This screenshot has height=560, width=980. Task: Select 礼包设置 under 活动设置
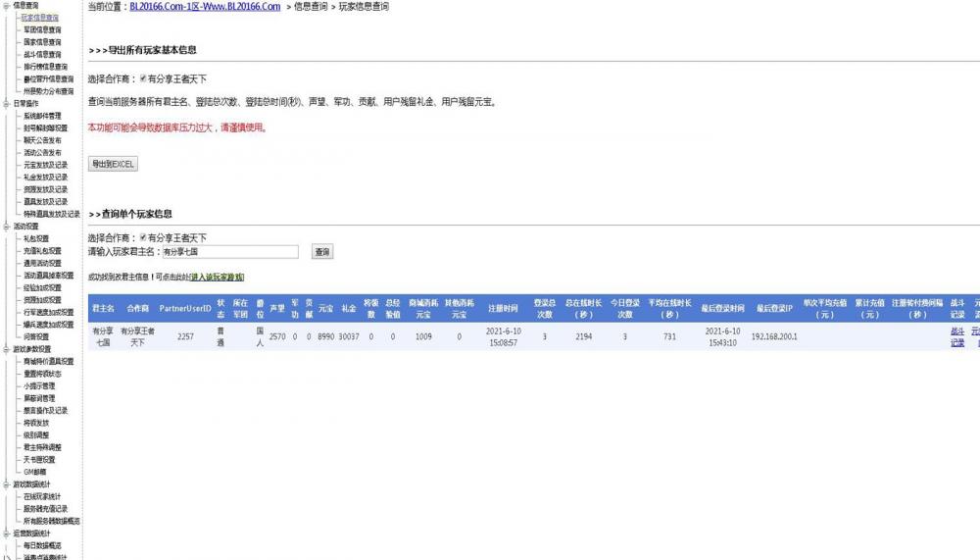coord(36,238)
